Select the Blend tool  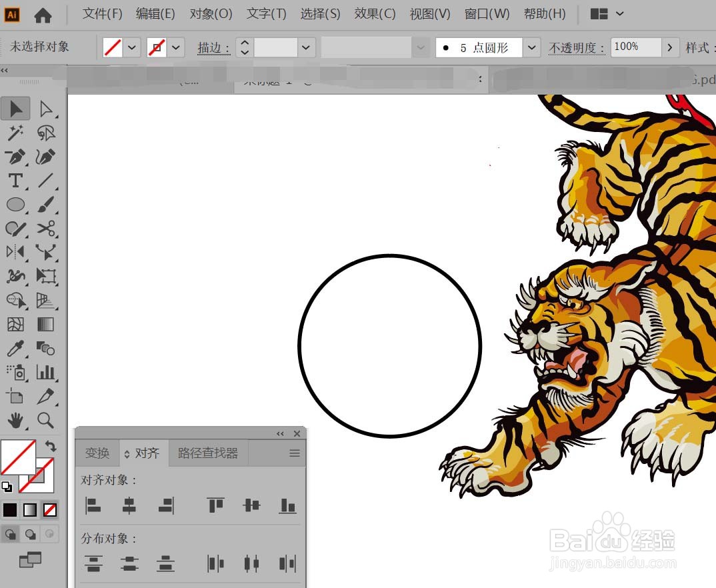45,348
